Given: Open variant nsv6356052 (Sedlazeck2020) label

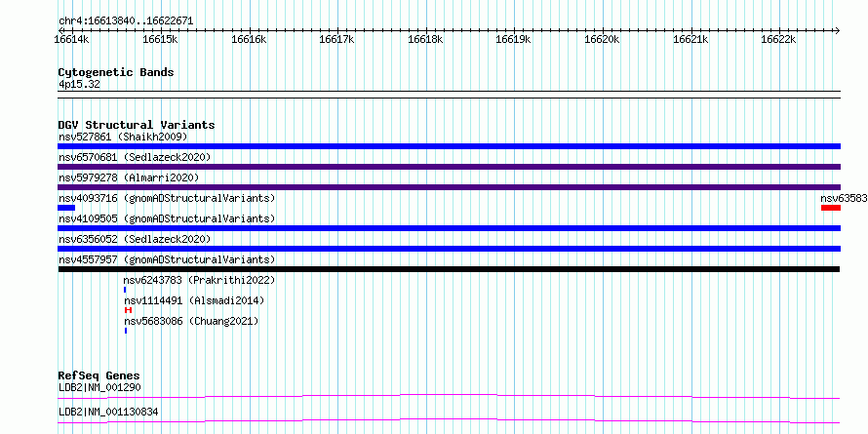Looking at the screenshot, I should tap(135, 239).
